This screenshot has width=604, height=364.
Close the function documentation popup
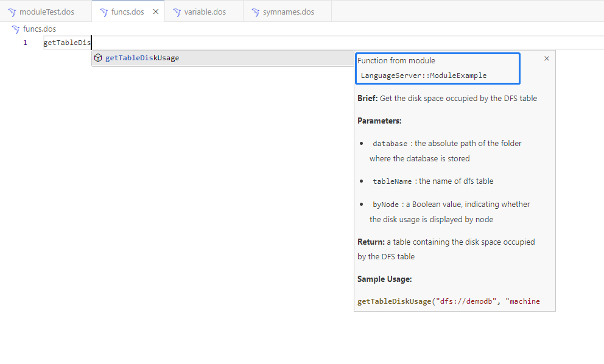point(546,58)
